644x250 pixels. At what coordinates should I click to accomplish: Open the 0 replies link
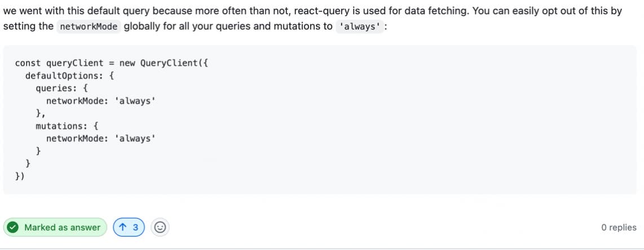click(618, 227)
